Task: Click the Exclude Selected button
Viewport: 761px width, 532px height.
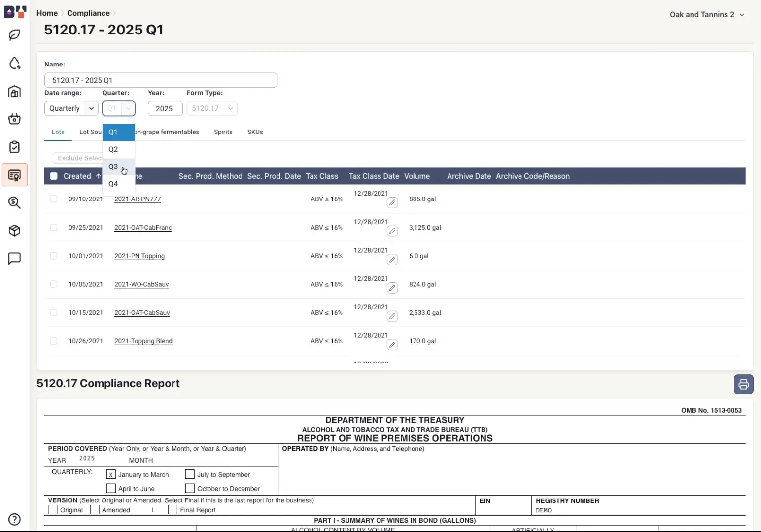Action: (77, 158)
